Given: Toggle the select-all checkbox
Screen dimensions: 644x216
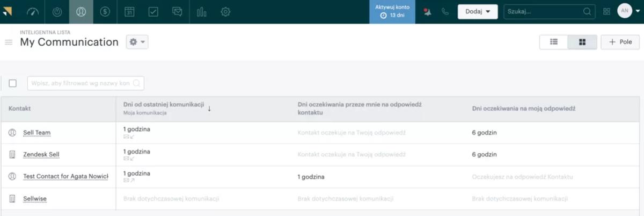Looking at the screenshot, I should pos(13,83).
